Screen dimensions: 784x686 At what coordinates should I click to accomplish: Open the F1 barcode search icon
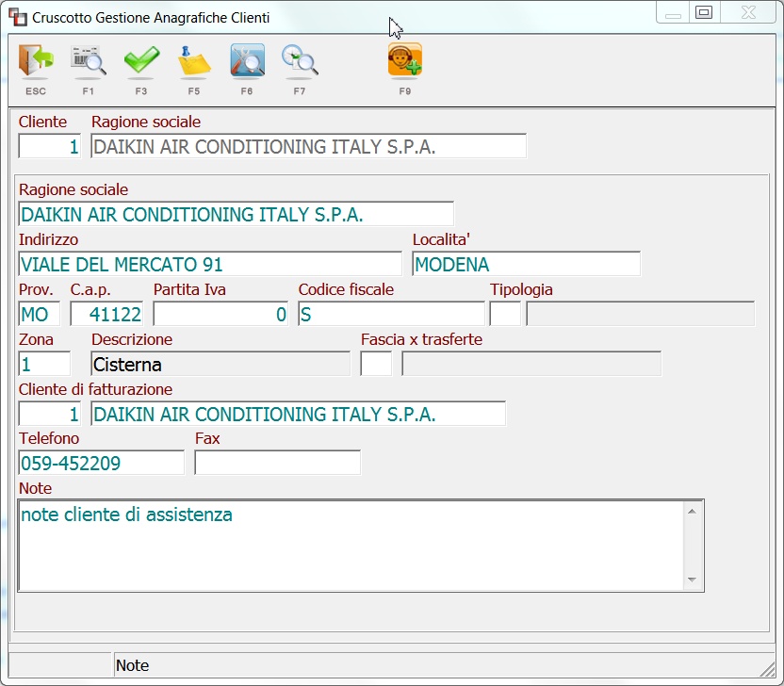[88, 61]
